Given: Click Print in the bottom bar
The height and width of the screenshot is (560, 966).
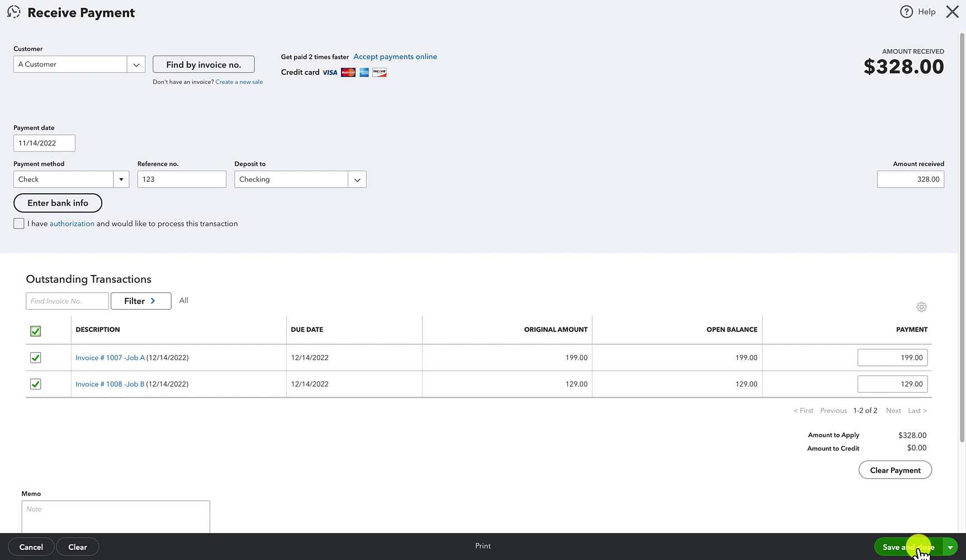Looking at the screenshot, I should pos(483,546).
